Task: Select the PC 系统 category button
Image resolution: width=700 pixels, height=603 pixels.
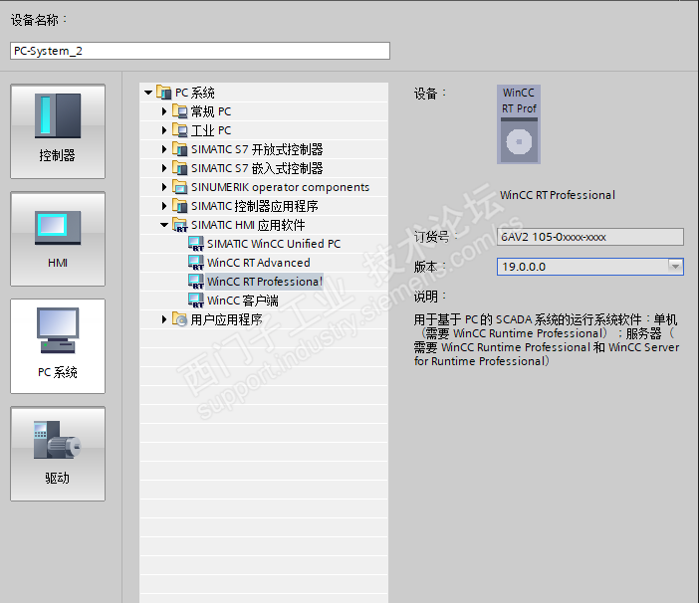Action: point(58,346)
